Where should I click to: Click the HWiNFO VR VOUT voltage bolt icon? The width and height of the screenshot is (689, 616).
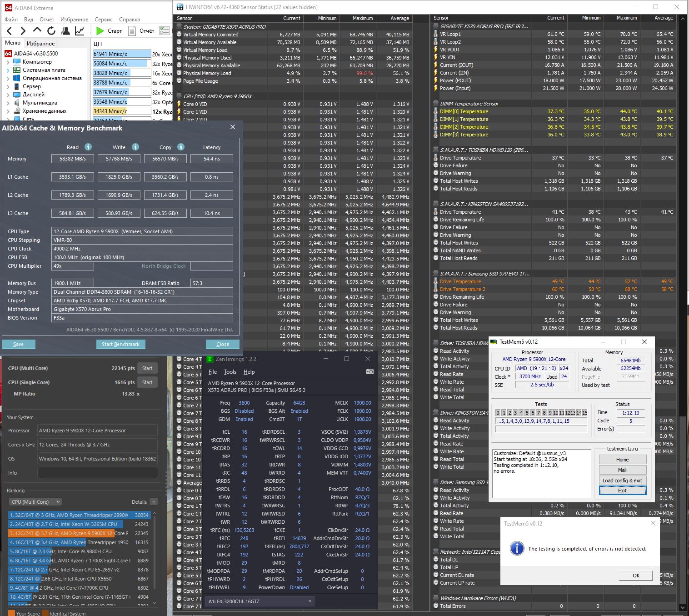pos(436,50)
